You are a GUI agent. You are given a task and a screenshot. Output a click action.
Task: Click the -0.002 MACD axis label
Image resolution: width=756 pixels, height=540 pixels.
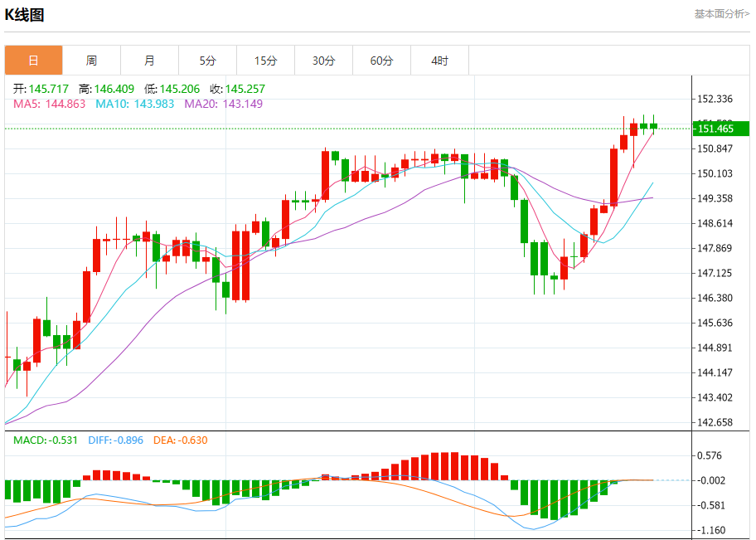(x=711, y=480)
